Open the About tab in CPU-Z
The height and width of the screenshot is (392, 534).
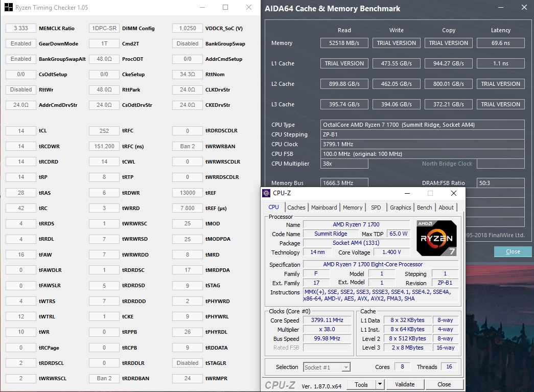(446, 207)
